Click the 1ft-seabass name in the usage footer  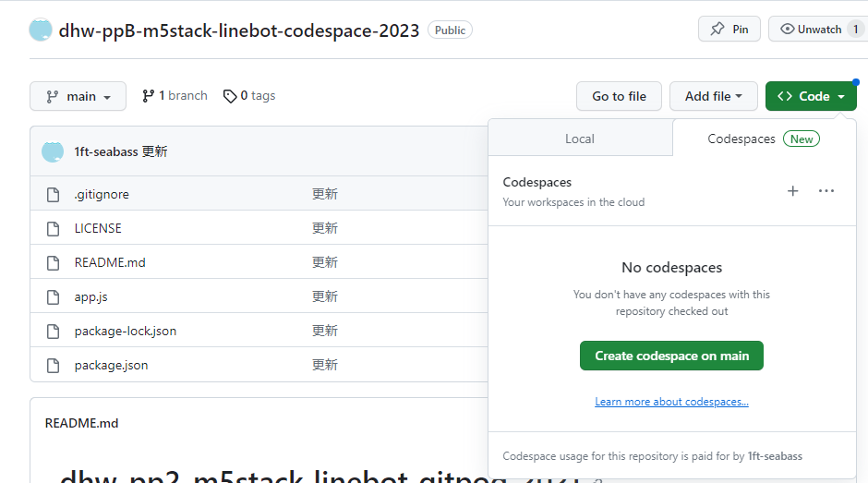[775, 456]
